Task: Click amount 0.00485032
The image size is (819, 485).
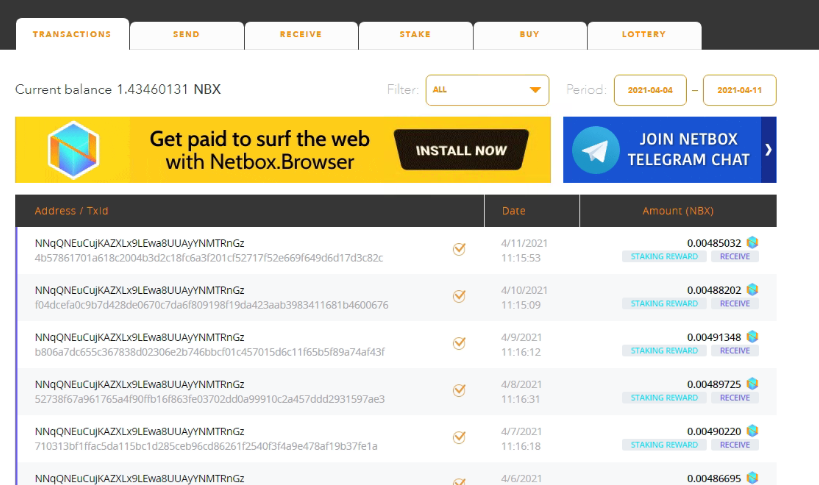Action: pos(714,243)
